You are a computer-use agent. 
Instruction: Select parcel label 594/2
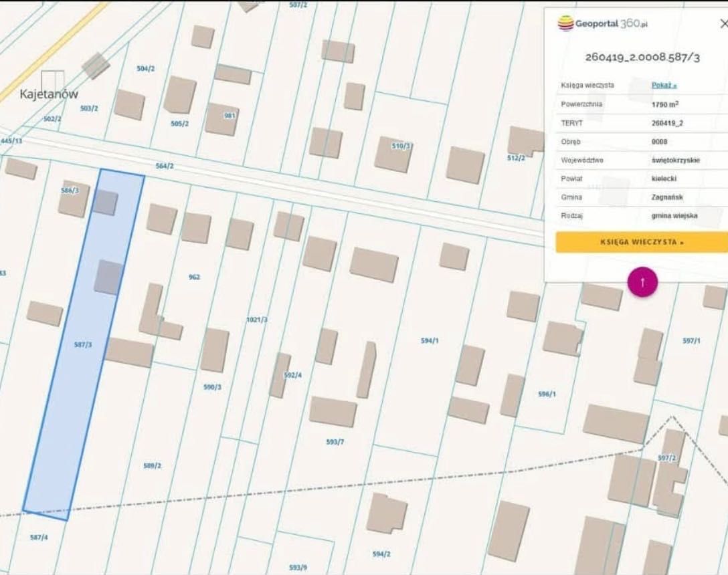coord(381,554)
